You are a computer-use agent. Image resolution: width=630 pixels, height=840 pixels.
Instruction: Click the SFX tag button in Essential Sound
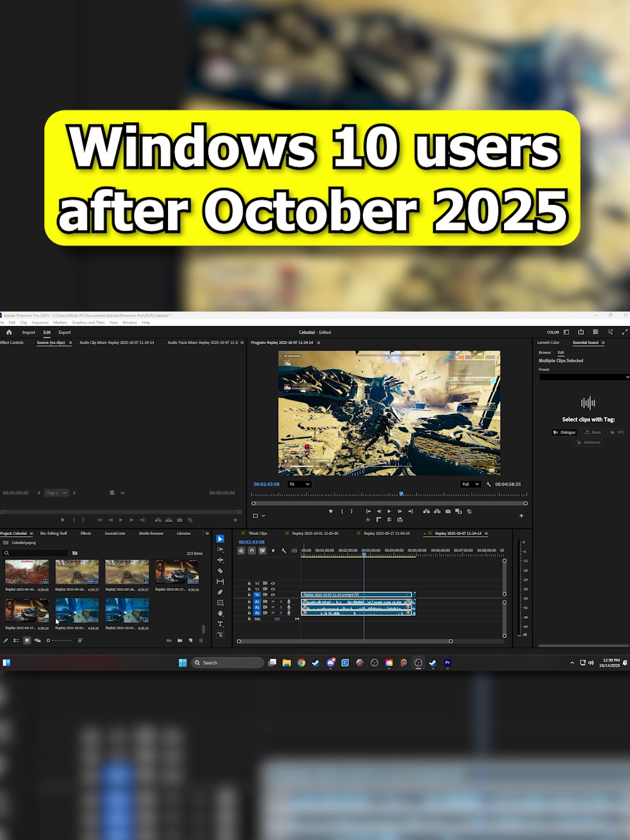pos(617,432)
